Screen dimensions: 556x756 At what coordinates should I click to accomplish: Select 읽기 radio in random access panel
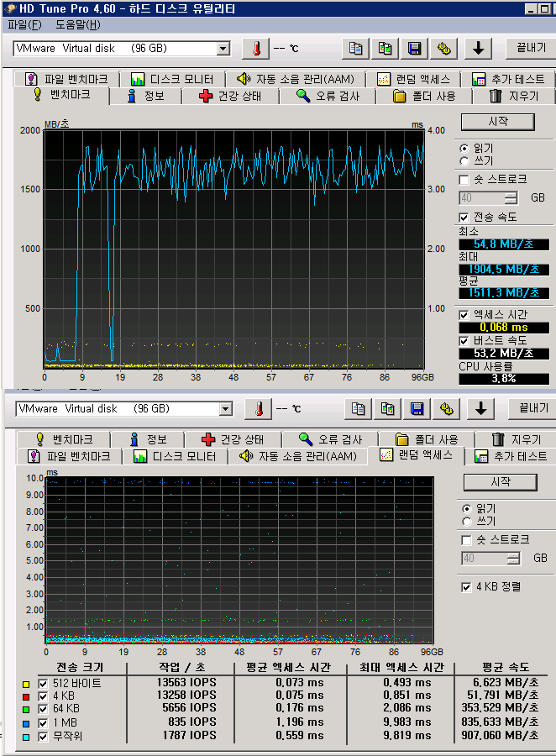[x=466, y=509]
